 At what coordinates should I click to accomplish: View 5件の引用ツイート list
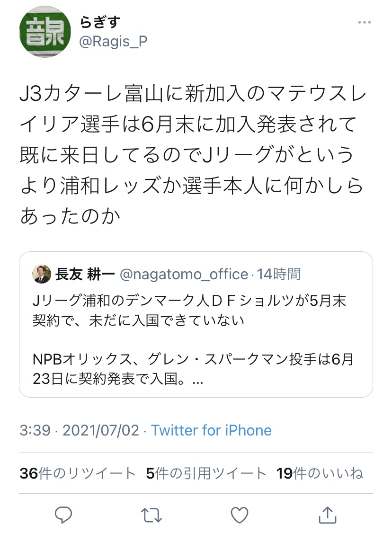(206, 473)
